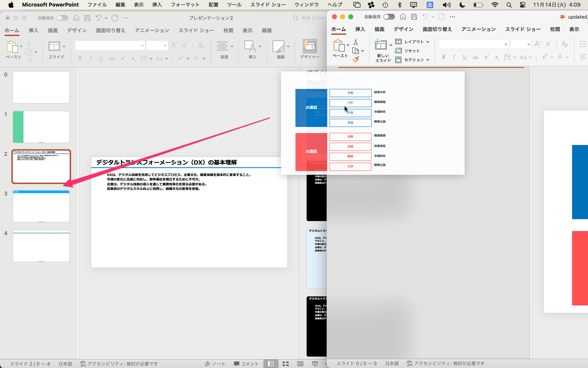Click 日本語 language in プレゼンテーション2 status bar

[65, 364]
